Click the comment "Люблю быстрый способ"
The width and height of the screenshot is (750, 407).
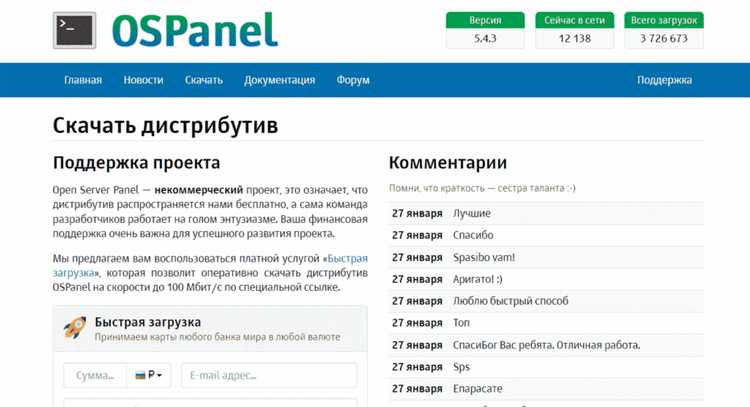point(510,301)
